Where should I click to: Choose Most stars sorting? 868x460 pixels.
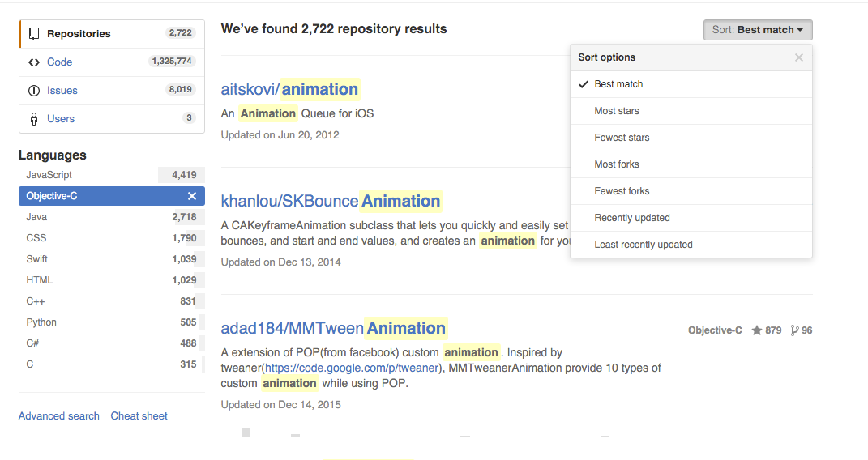(x=617, y=111)
